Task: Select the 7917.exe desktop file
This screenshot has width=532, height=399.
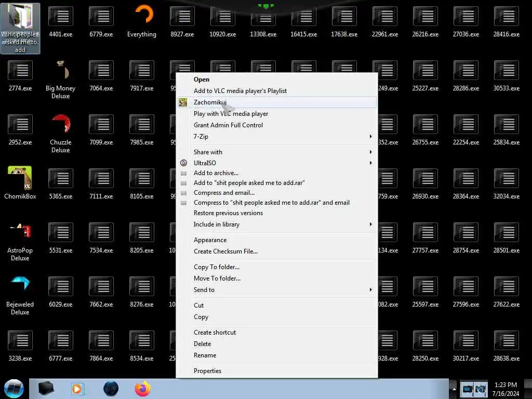Action: pyautogui.click(x=142, y=75)
